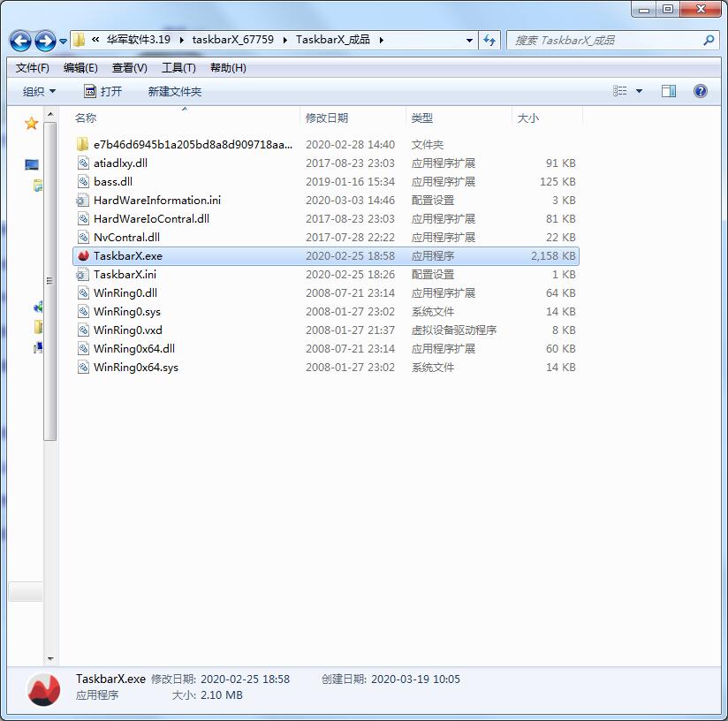The height and width of the screenshot is (721, 728).
Task: Click the 打开 toolbar button
Action: point(102,91)
